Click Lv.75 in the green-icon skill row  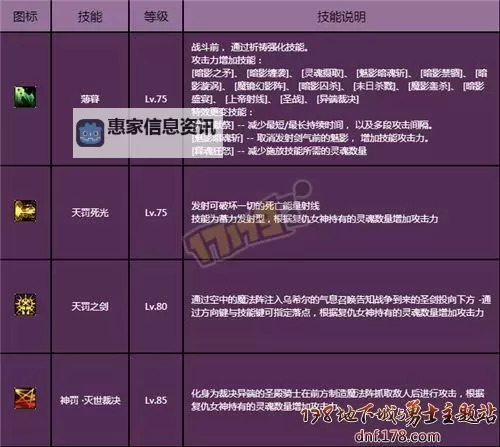tap(156, 99)
